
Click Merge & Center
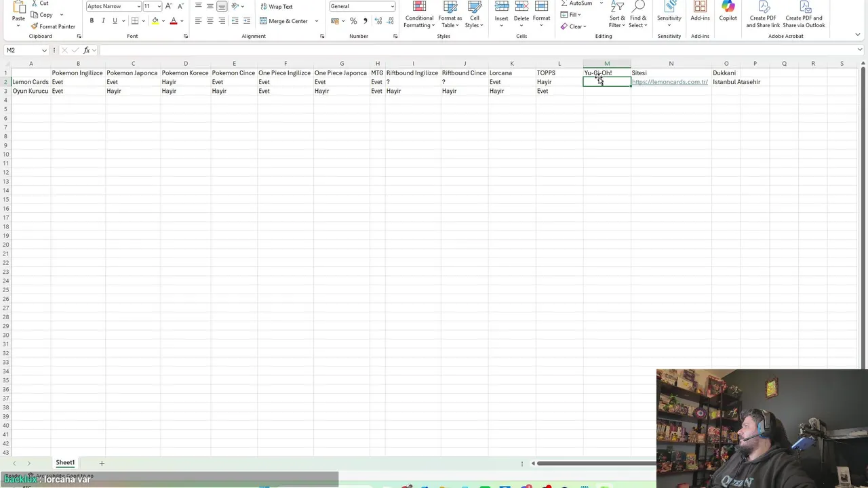coord(283,21)
